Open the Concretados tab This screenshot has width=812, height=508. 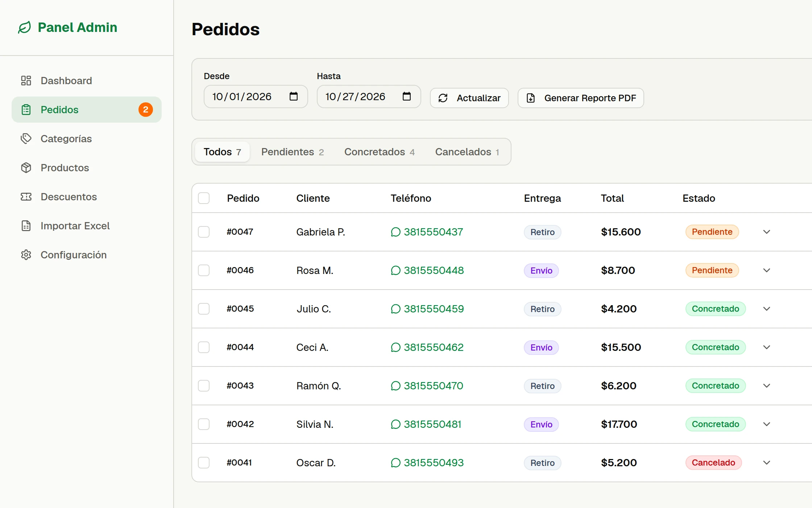coord(380,152)
